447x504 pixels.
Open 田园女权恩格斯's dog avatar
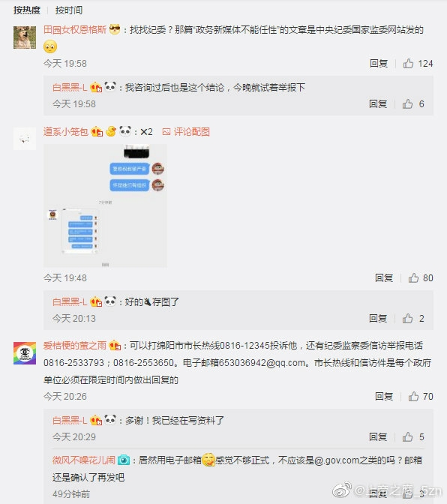(25, 37)
